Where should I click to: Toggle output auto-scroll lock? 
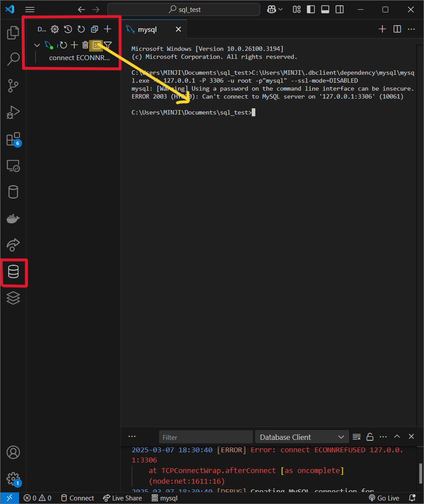370,437
